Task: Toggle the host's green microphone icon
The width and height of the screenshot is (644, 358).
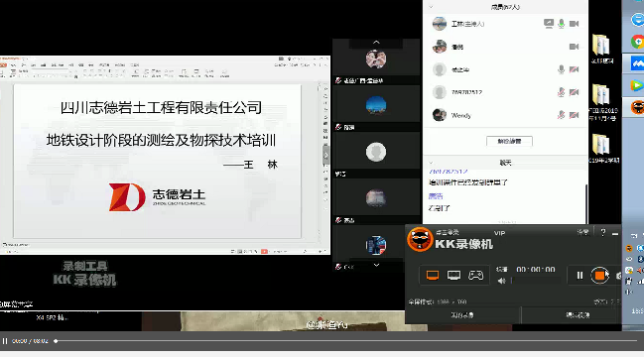Action: 561,24
